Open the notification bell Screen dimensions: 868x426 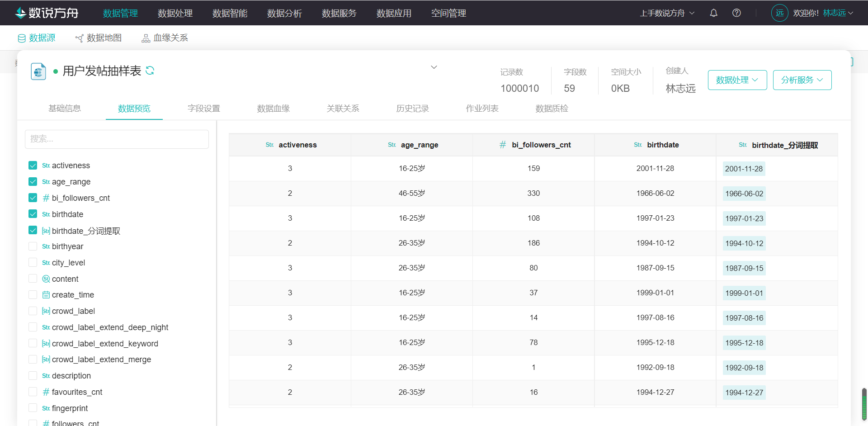click(713, 13)
